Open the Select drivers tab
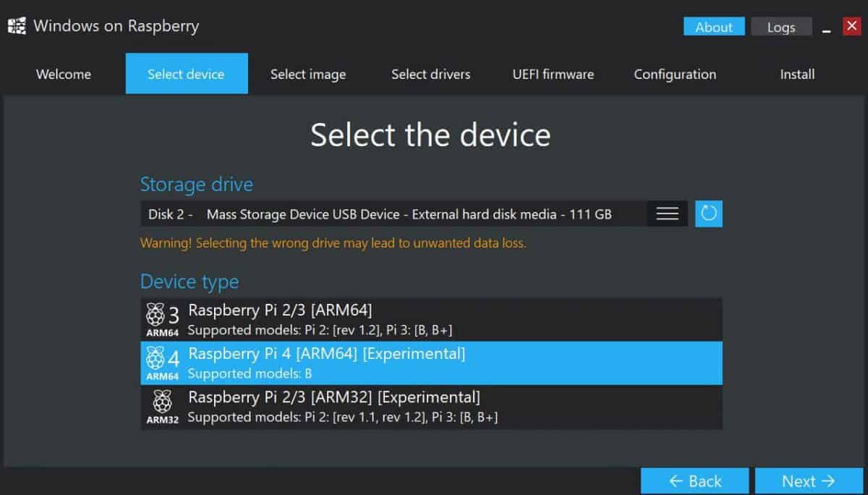868x495 pixels. click(x=431, y=74)
